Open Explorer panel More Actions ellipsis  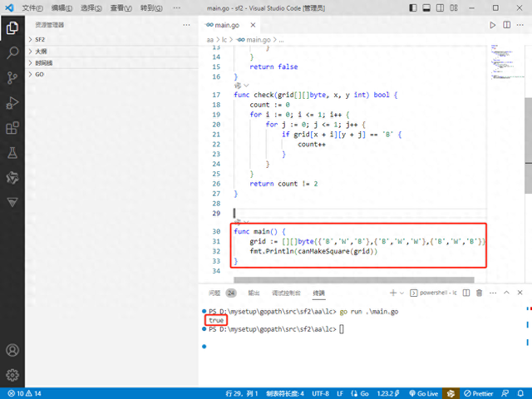[x=186, y=25]
